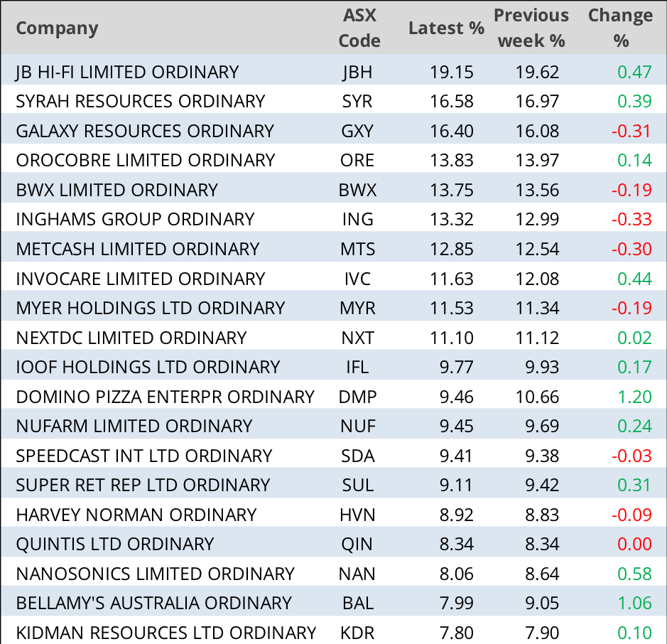Click the Previous week % column header

[x=531, y=28]
